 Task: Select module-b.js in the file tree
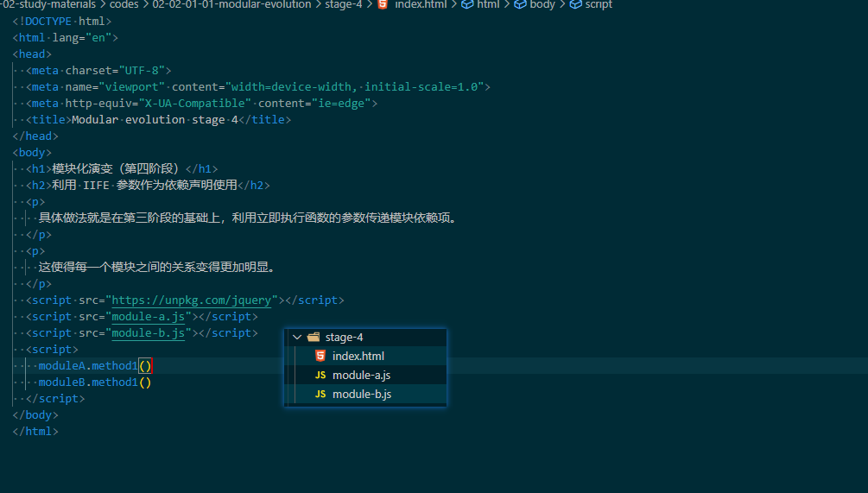365,394
